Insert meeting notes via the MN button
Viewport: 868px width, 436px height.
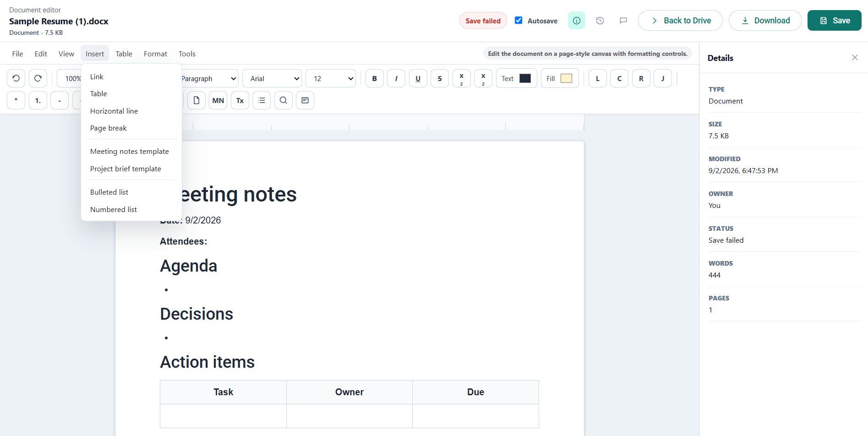pyautogui.click(x=218, y=100)
